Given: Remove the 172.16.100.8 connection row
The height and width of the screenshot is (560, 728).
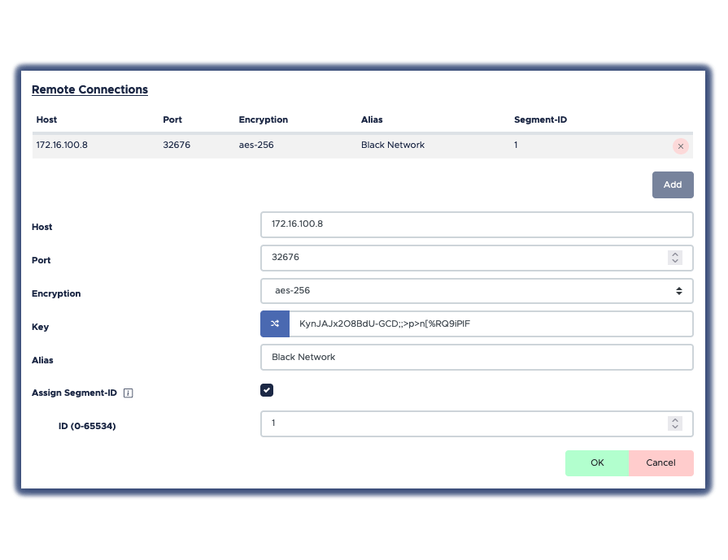Looking at the screenshot, I should 680,146.
